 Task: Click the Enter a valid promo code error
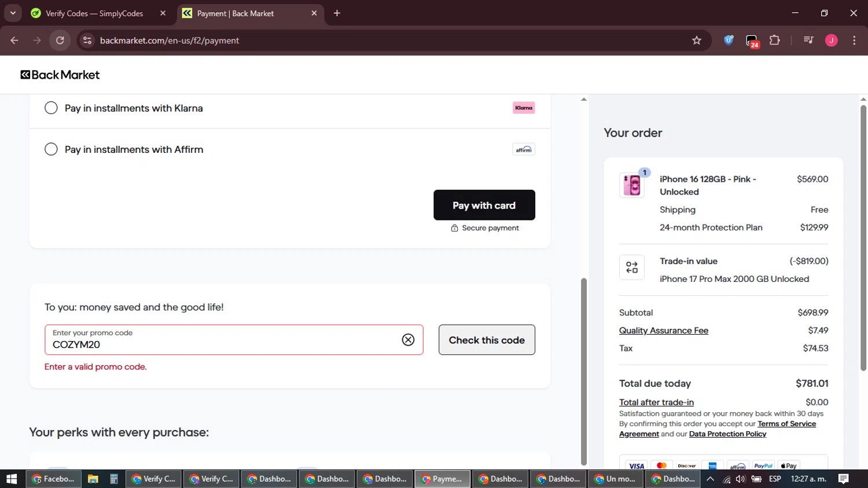[95, 367]
